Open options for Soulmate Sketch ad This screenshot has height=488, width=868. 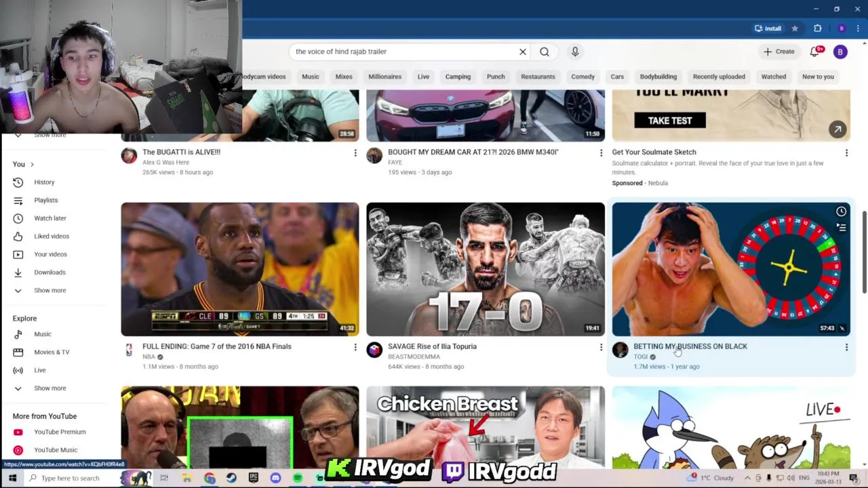point(846,153)
